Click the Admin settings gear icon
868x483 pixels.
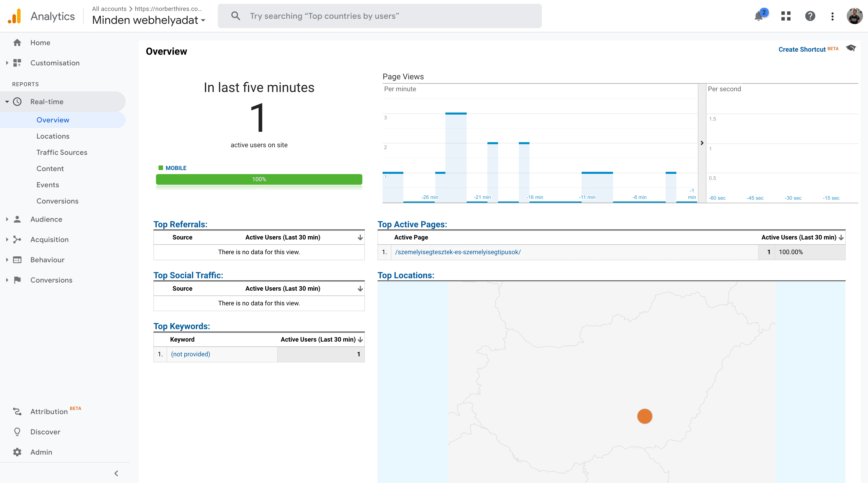click(17, 452)
